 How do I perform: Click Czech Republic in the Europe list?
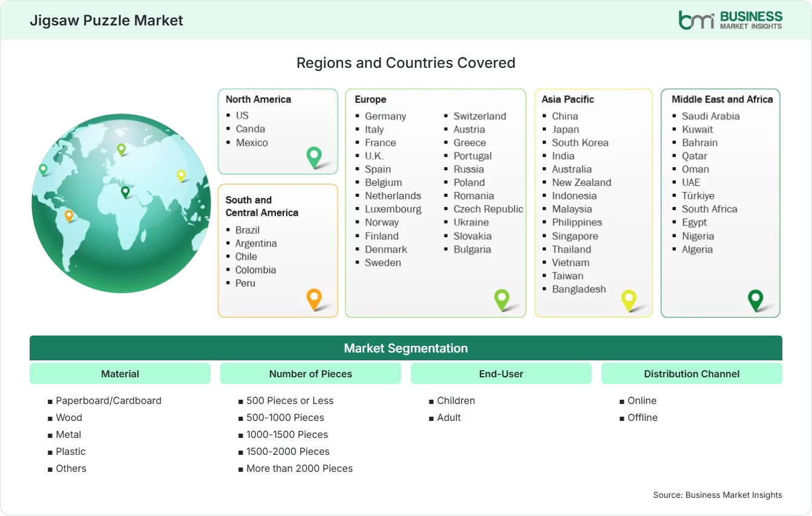coord(488,209)
